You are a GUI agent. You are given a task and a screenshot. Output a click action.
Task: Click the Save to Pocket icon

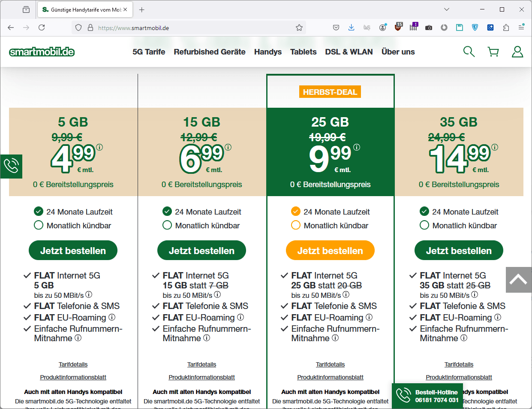click(336, 27)
